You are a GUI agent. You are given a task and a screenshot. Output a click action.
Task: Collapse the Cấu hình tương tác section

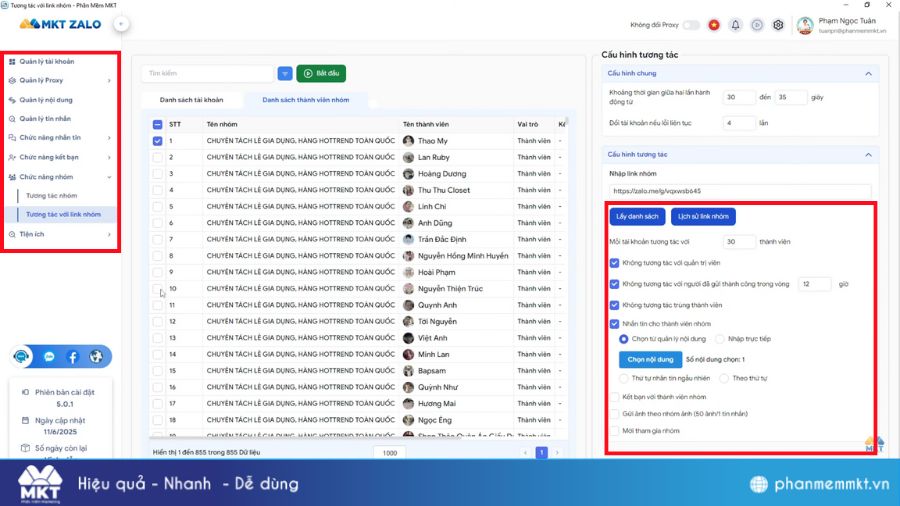(868, 154)
